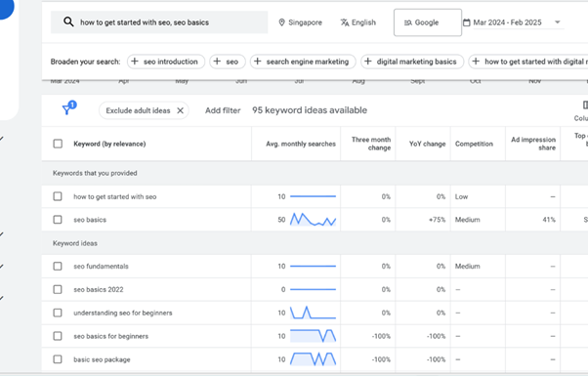Change the English language setting
Screen dimensions: 588x377
click(358, 22)
